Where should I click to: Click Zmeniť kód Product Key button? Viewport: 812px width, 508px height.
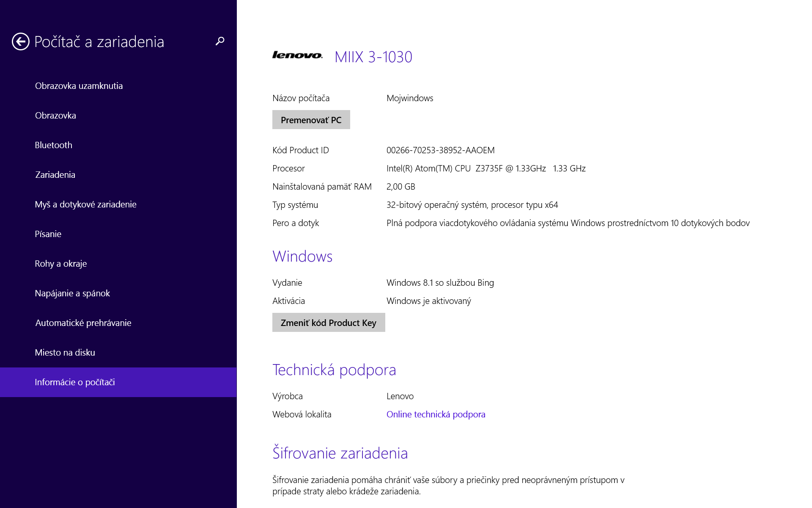pos(329,323)
